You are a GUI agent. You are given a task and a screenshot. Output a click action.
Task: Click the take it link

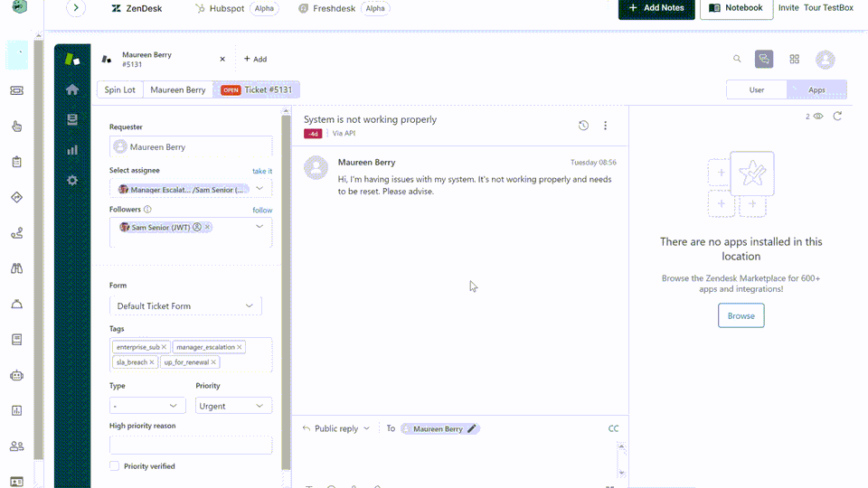click(262, 171)
